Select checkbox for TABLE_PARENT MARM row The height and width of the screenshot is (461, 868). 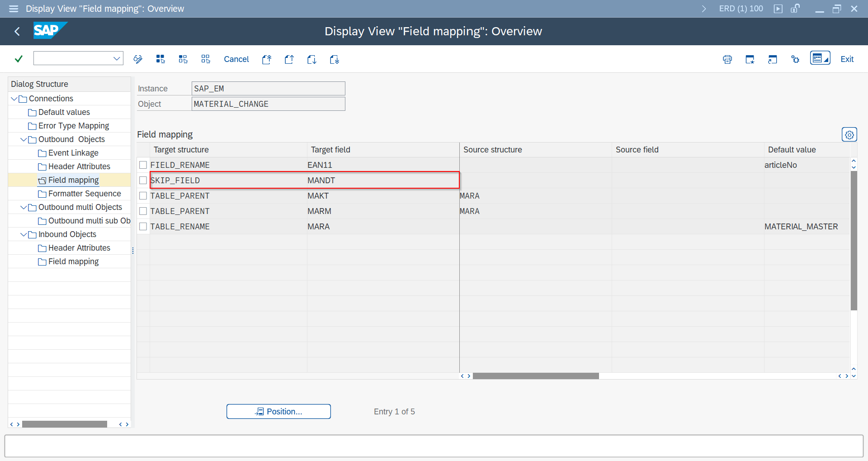[143, 211]
